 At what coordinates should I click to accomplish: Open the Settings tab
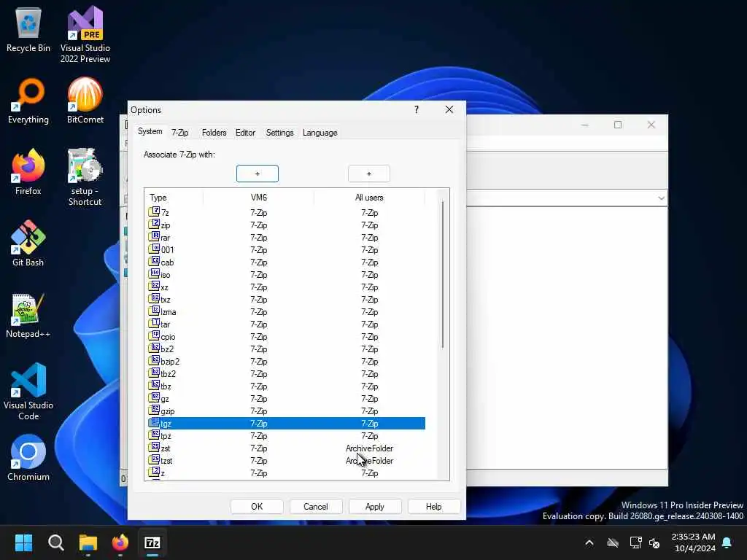click(x=279, y=133)
